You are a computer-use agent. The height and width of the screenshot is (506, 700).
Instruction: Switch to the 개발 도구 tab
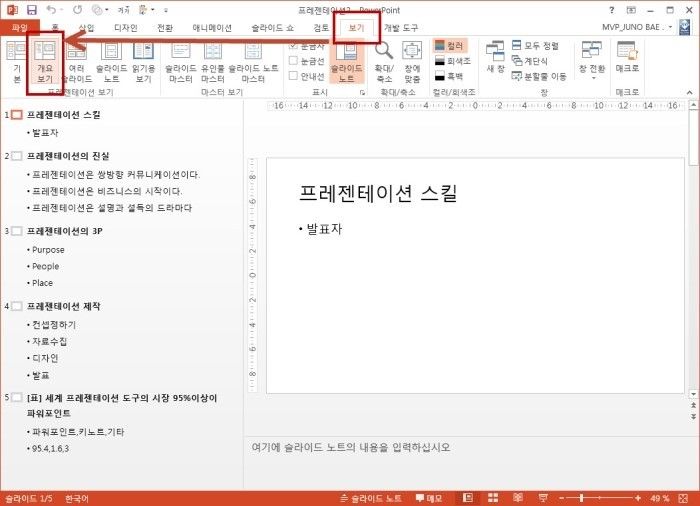pyautogui.click(x=401, y=28)
